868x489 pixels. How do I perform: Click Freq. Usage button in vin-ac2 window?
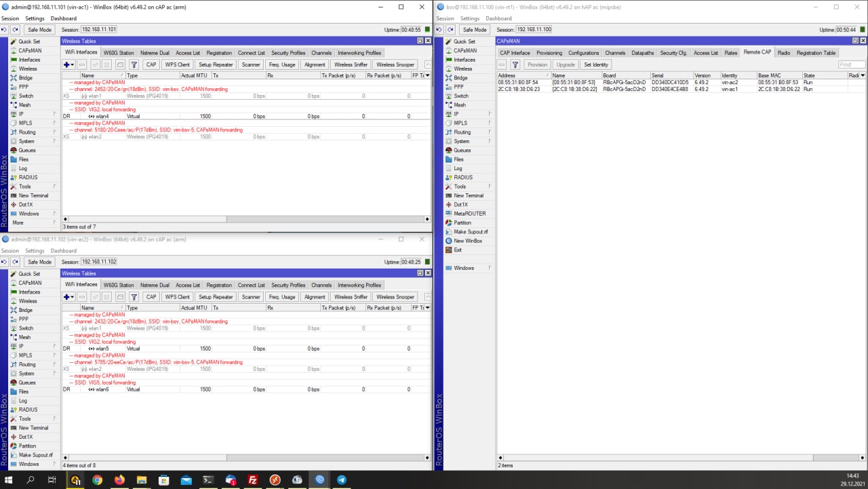[x=282, y=297]
